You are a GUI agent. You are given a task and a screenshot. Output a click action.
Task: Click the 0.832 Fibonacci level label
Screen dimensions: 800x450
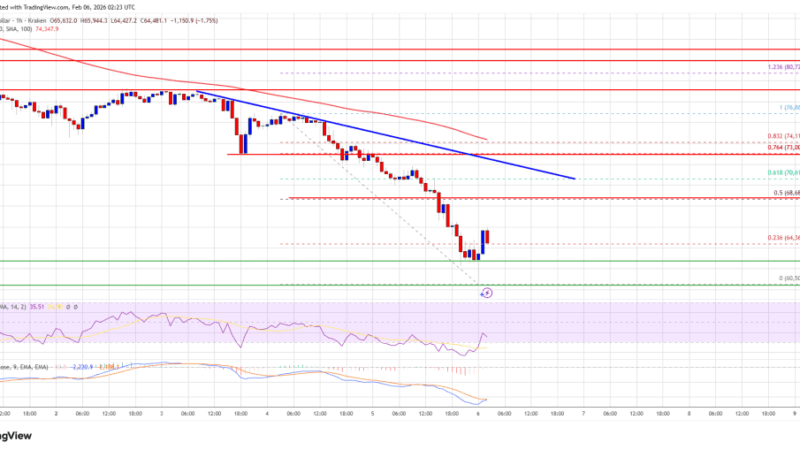pos(784,136)
